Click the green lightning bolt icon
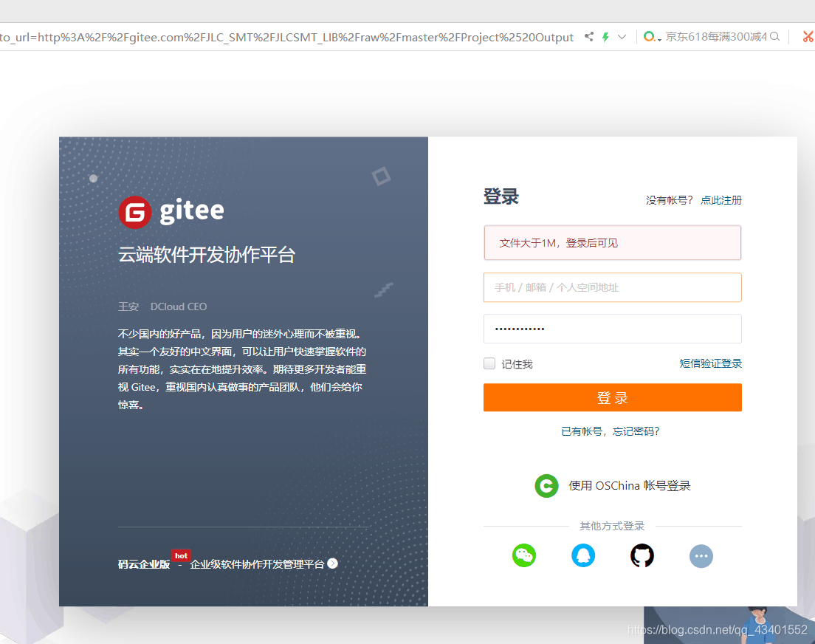This screenshot has width=815, height=644. 605,37
